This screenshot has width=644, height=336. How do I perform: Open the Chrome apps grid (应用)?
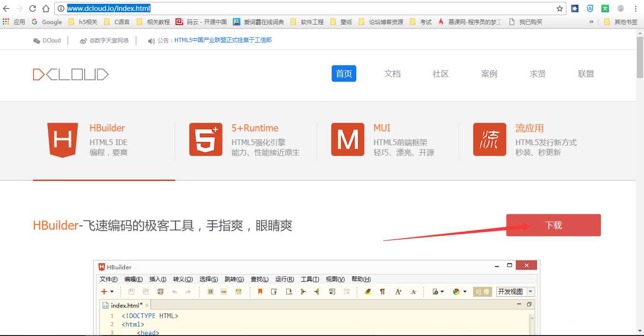pyautogui.click(x=14, y=22)
